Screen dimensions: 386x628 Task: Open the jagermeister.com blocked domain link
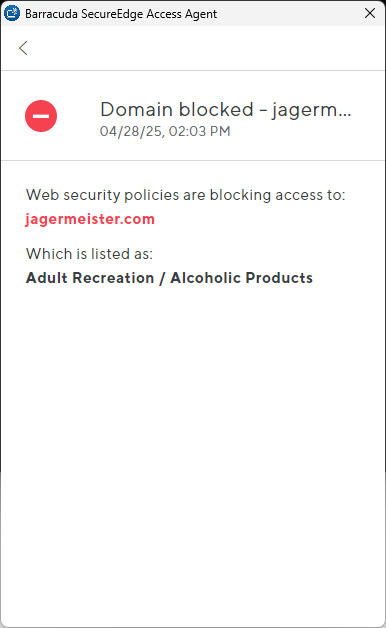coord(90,219)
